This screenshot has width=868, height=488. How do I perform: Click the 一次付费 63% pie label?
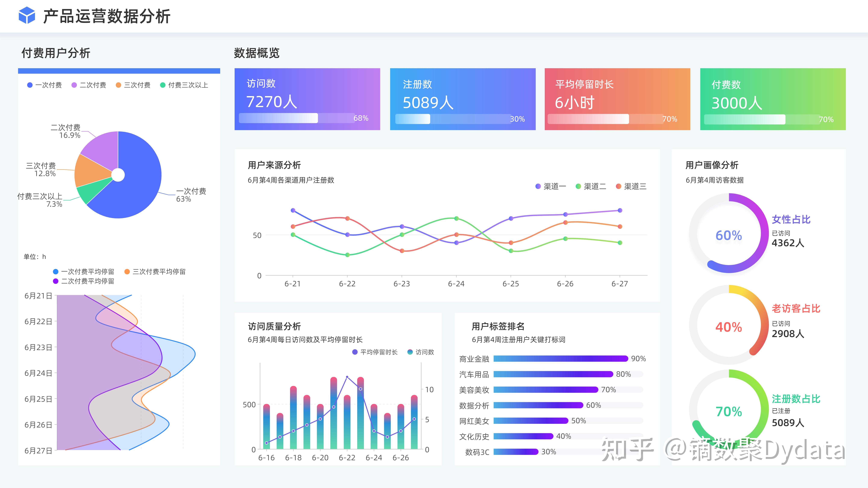tap(191, 195)
